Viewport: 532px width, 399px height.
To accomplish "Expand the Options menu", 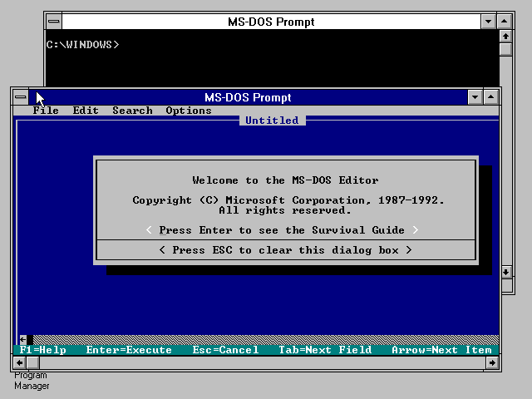I will (x=189, y=111).
